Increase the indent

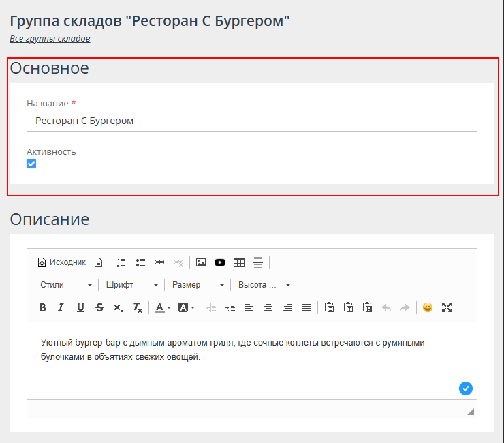point(230,308)
